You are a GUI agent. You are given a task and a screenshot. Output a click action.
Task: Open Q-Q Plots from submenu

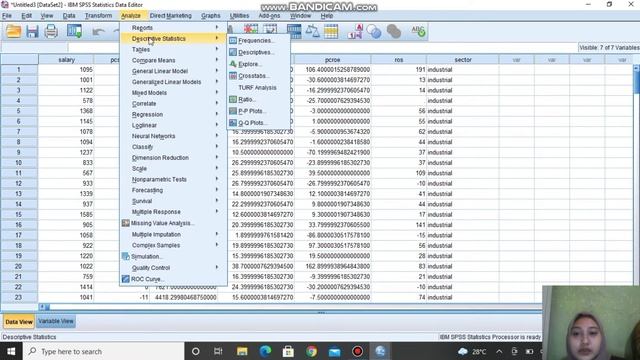point(258,122)
